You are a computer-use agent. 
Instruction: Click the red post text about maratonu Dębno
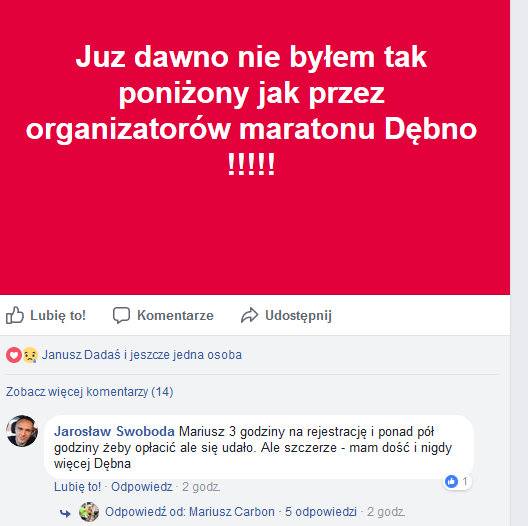(x=251, y=110)
